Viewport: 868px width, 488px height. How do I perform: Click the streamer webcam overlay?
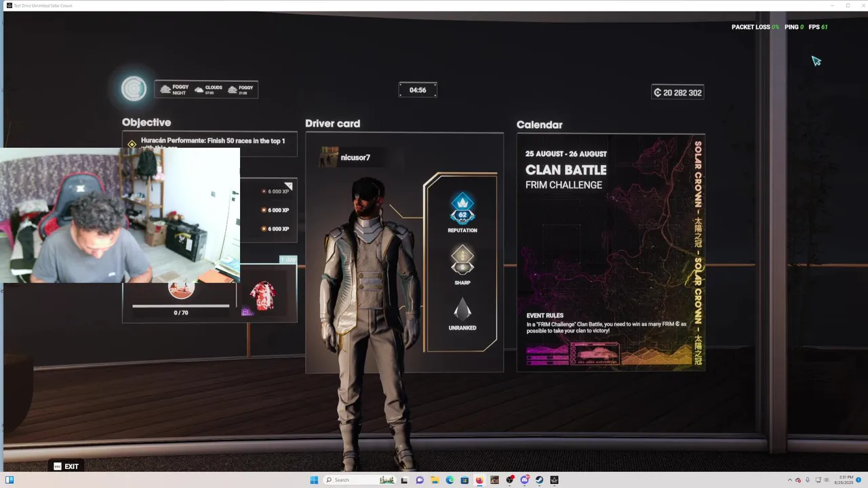point(120,215)
